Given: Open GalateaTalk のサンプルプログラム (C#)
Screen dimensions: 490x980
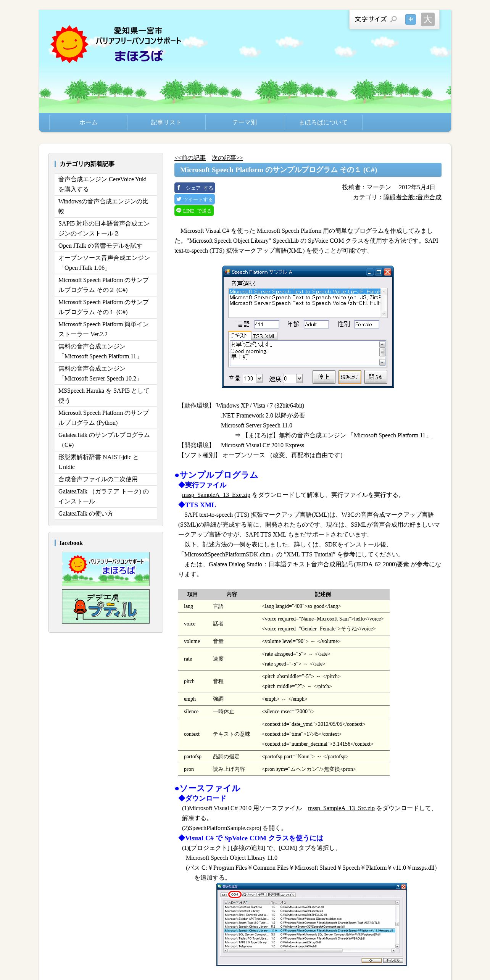Looking at the screenshot, I should coord(106,440).
